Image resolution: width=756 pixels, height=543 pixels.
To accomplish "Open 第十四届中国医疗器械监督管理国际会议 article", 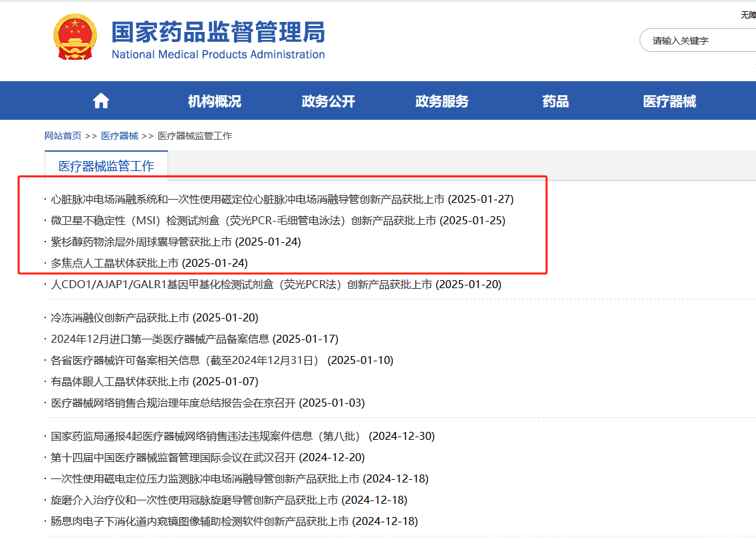I will (208, 457).
